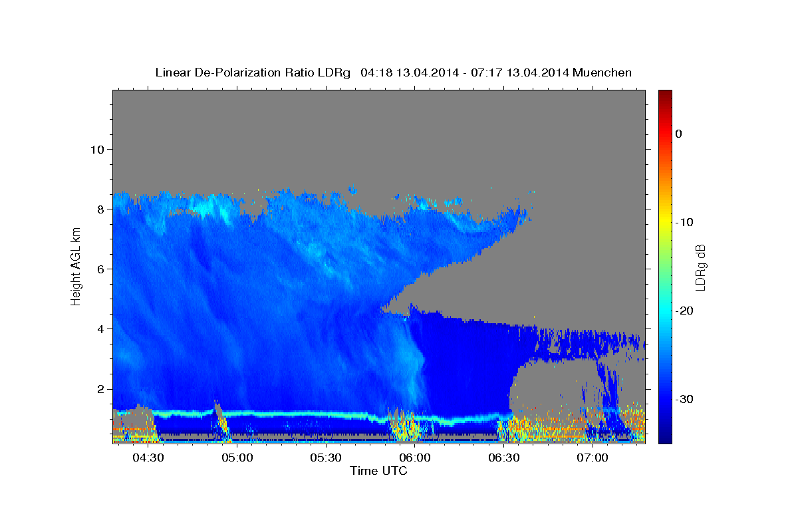This screenshot has width=798, height=532.
Task: Click the 06:30 time tick label
Action: pyautogui.click(x=503, y=458)
